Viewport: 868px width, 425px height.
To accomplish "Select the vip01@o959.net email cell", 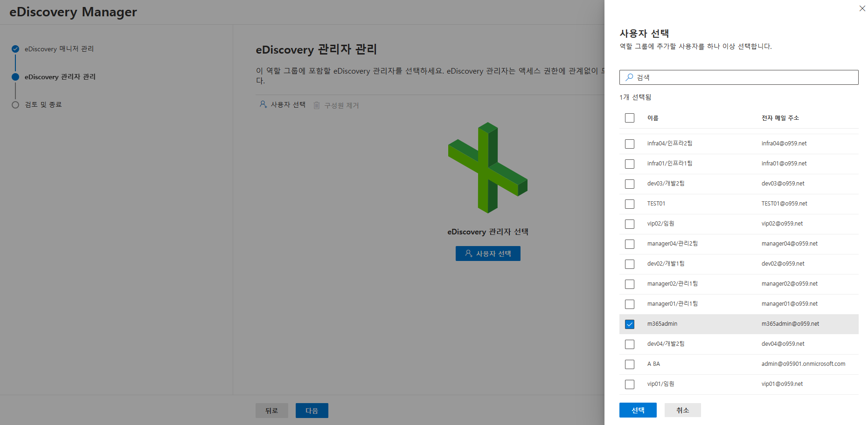I will pos(782,384).
